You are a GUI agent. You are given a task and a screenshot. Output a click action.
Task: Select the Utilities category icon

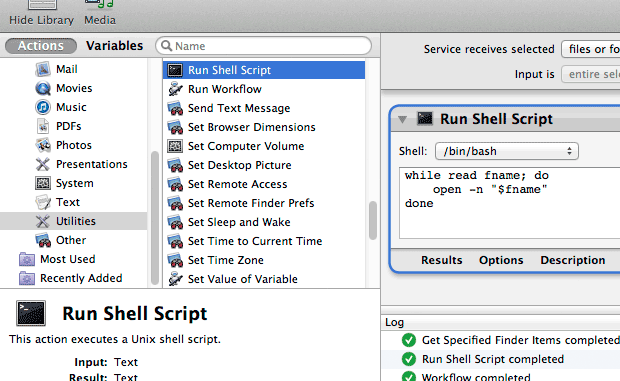click(x=43, y=221)
